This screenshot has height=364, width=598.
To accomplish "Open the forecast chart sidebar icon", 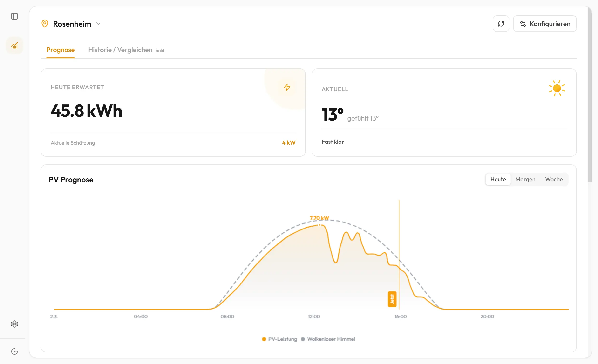I will [x=14, y=45].
